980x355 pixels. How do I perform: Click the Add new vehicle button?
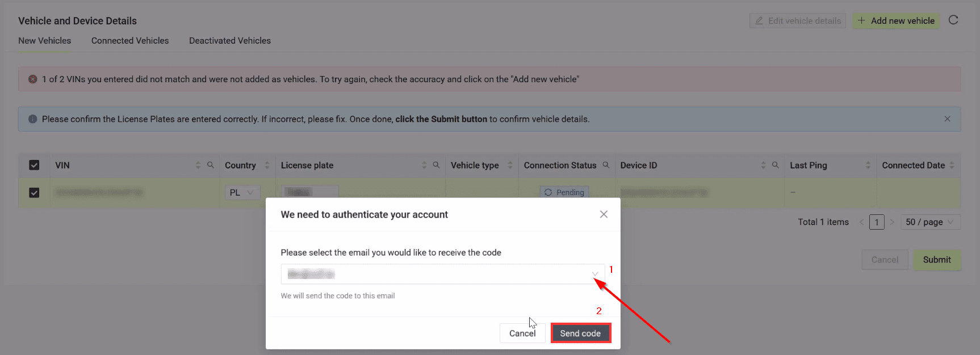pos(896,21)
